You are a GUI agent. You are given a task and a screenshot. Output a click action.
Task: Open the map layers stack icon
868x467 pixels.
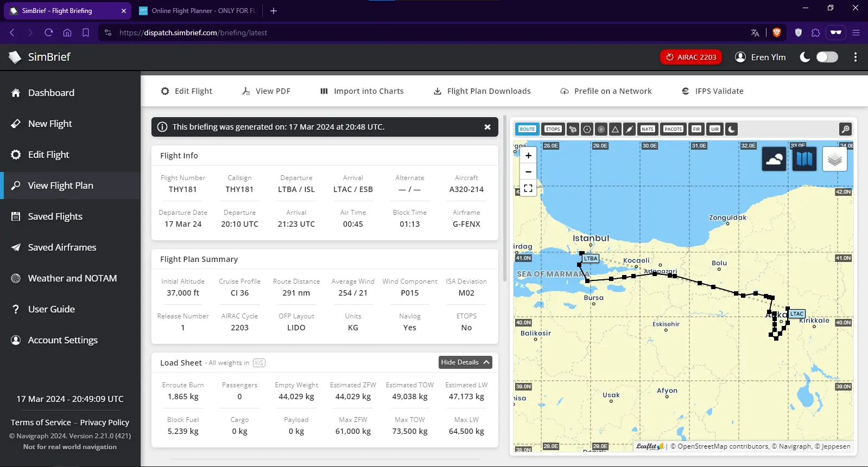pos(835,159)
